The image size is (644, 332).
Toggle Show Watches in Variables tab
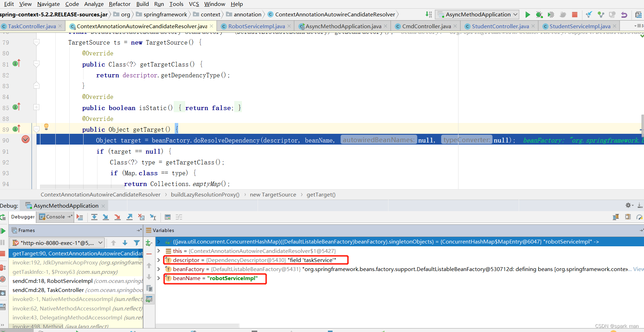pyautogui.click(x=149, y=299)
